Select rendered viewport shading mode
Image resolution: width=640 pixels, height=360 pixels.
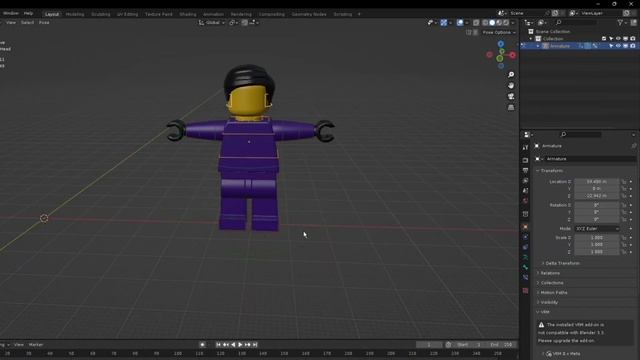pyautogui.click(x=506, y=23)
